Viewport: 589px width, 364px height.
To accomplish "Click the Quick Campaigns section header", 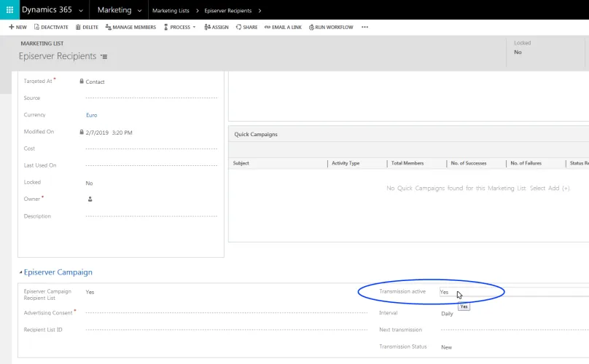I will 256,135.
